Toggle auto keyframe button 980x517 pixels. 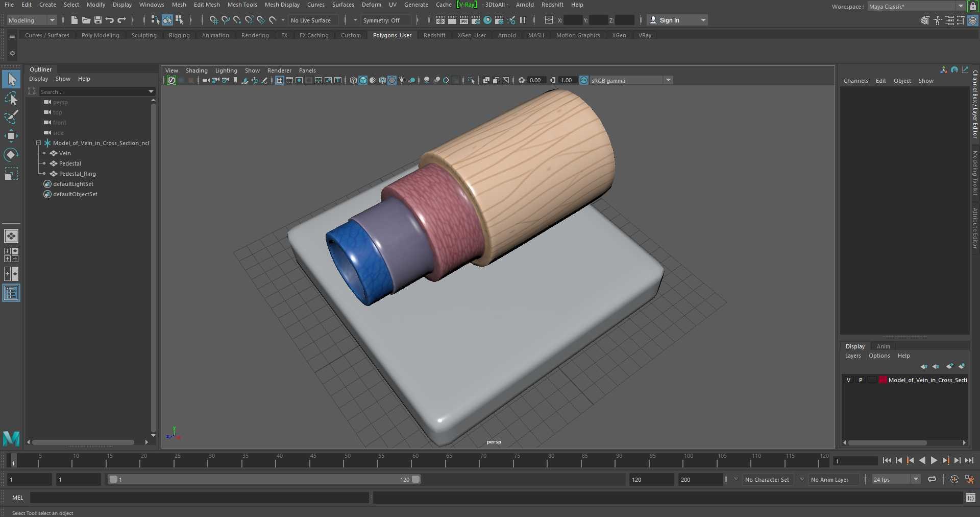[954, 479]
